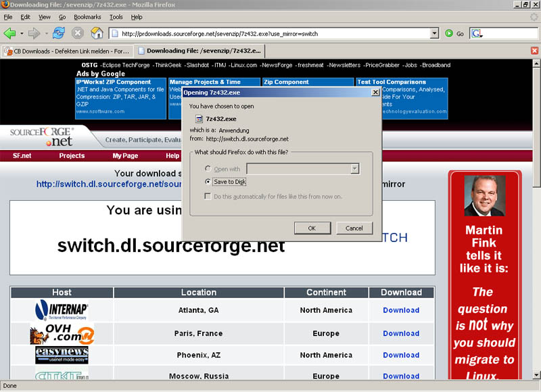Expand the address bar URL dropdown
Screen dimensions: 541x392
435,33
